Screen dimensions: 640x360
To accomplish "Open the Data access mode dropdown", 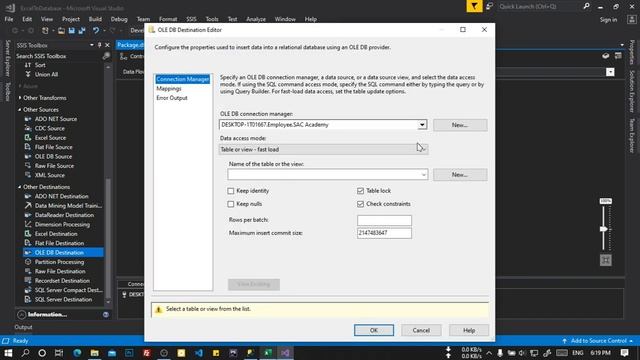I will (x=423, y=149).
